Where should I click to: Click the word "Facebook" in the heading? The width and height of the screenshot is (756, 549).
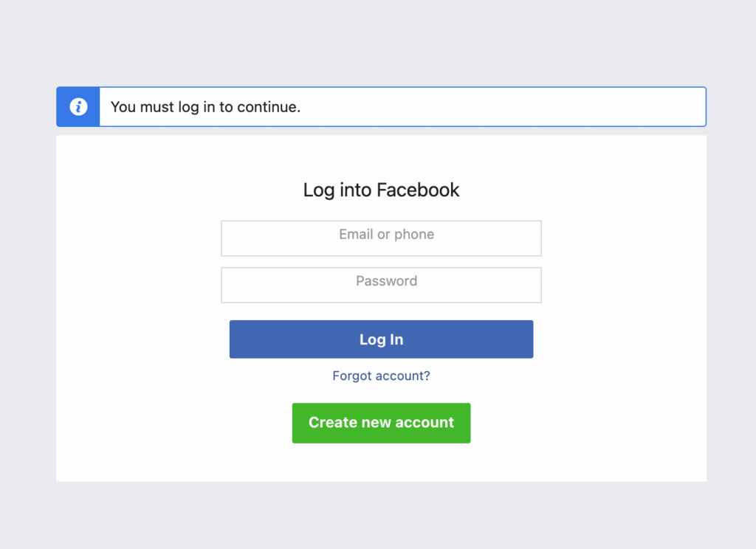pos(418,190)
